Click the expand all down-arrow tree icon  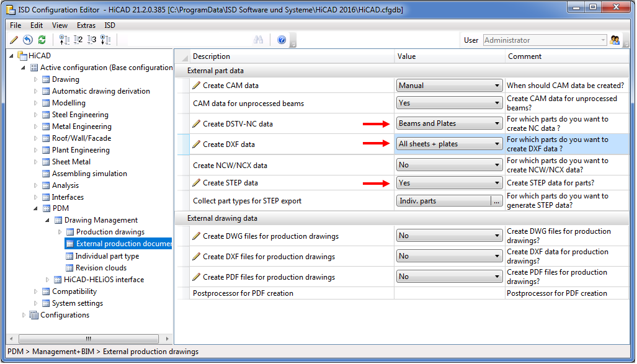[105, 40]
